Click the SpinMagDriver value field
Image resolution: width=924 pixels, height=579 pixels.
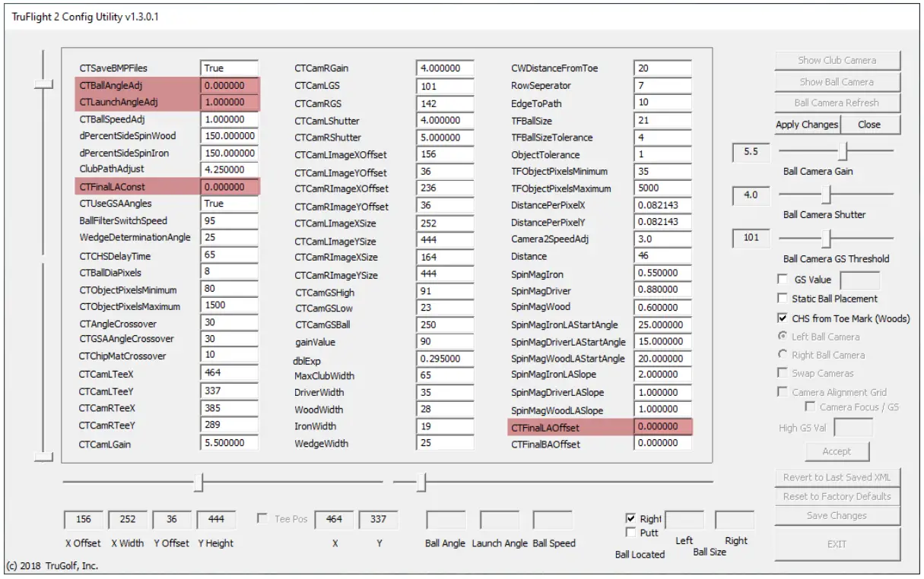click(x=662, y=289)
